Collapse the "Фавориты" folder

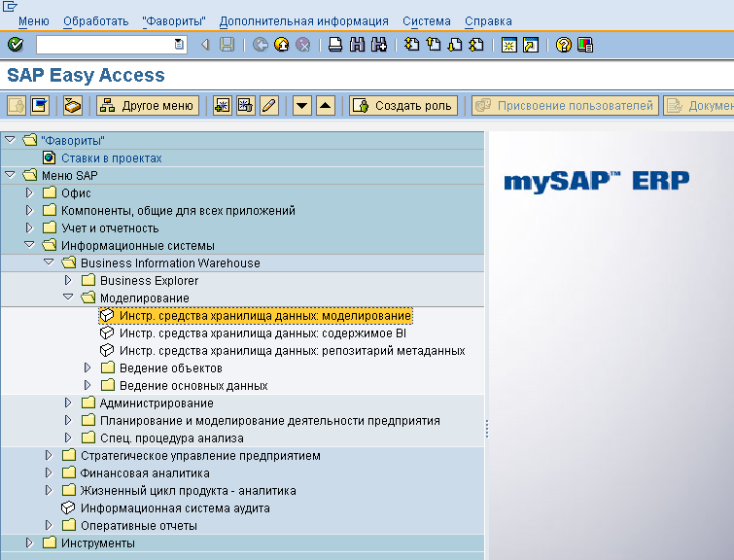pyautogui.click(x=10, y=140)
